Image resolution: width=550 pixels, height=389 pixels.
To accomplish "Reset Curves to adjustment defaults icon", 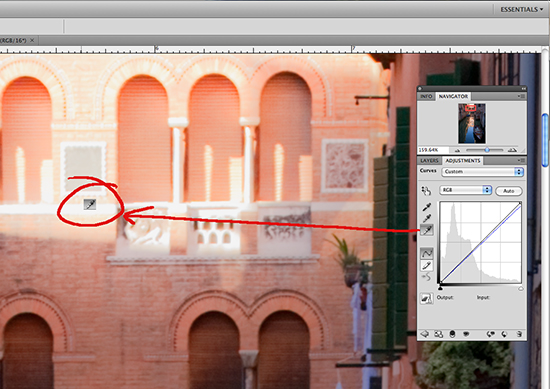I will click(x=504, y=334).
